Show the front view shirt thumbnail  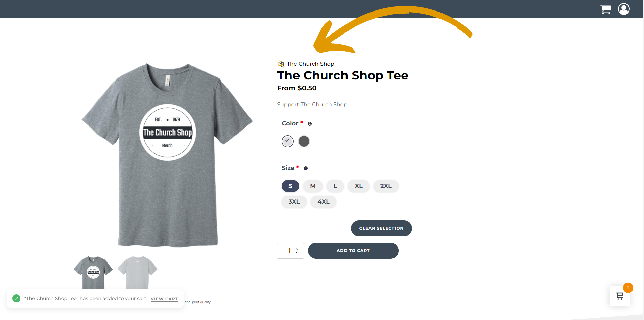pyautogui.click(x=93, y=272)
